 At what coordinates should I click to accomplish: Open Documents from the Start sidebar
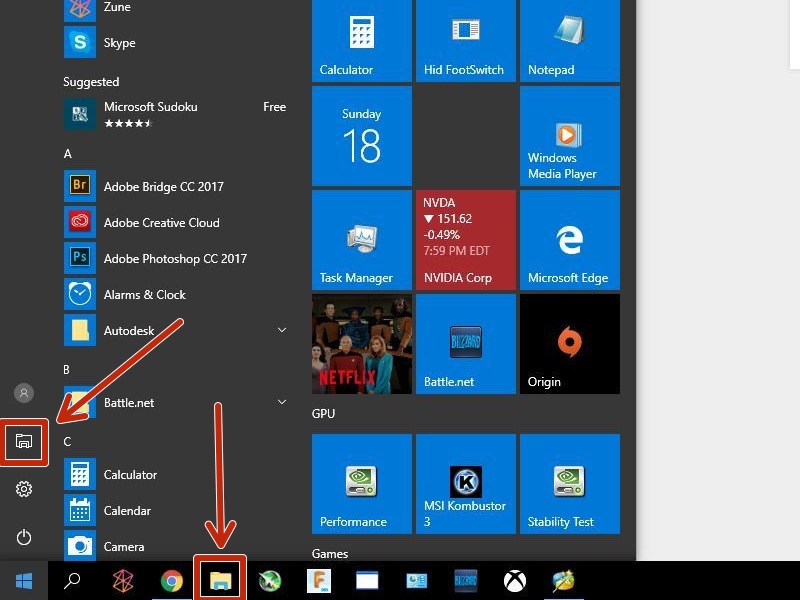tap(24, 441)
